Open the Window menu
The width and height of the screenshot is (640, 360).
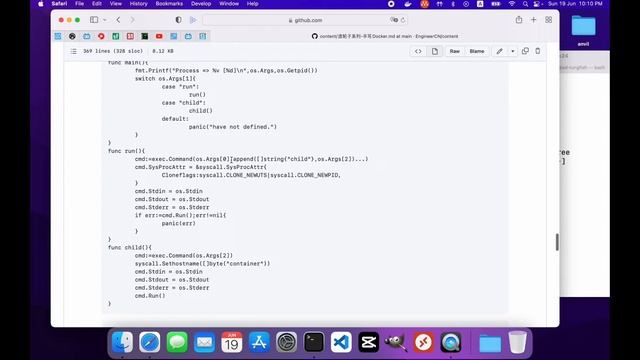coord(229,4)
